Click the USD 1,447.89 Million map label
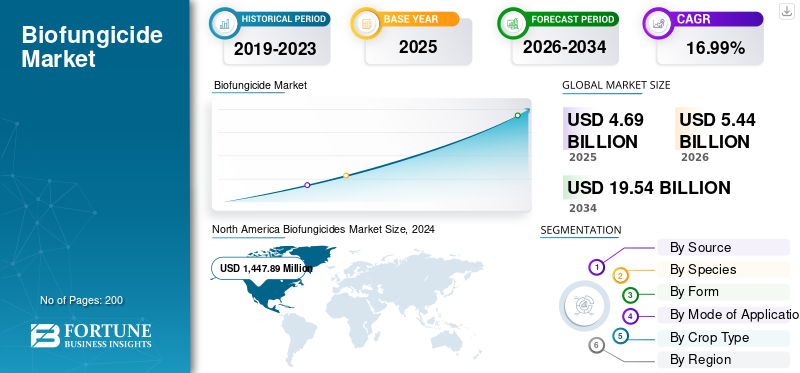The width and height of the screenshot is (800, 373). (x=259, y=268)
